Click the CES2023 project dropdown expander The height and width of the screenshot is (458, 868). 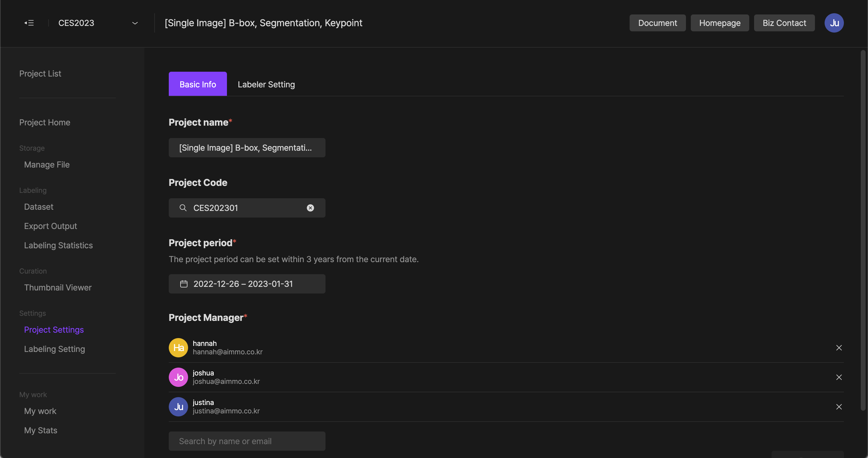pyautogui.click(x=134, y=23)
